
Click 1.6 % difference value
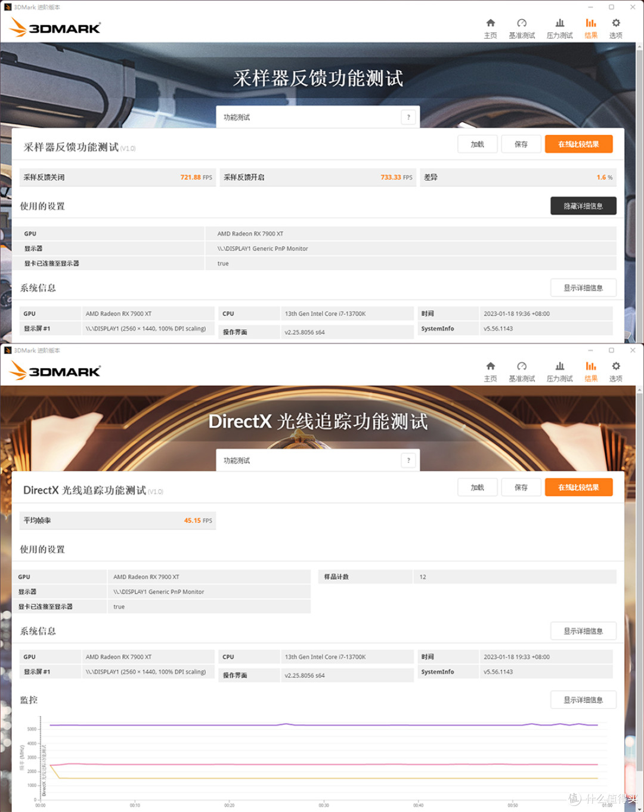pyautogui.click(x=605, y=177)
